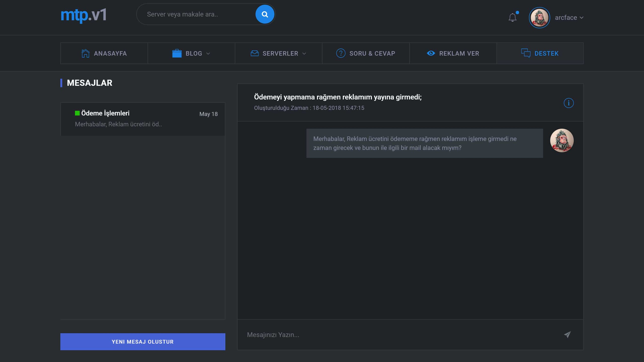Click the chat message bubble text
The height and width of the screenshot is (362, 644).
click(425, 143)
